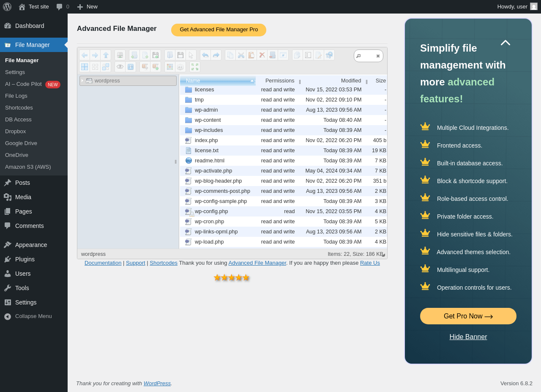Click the Rate Us link

(370, 263)
